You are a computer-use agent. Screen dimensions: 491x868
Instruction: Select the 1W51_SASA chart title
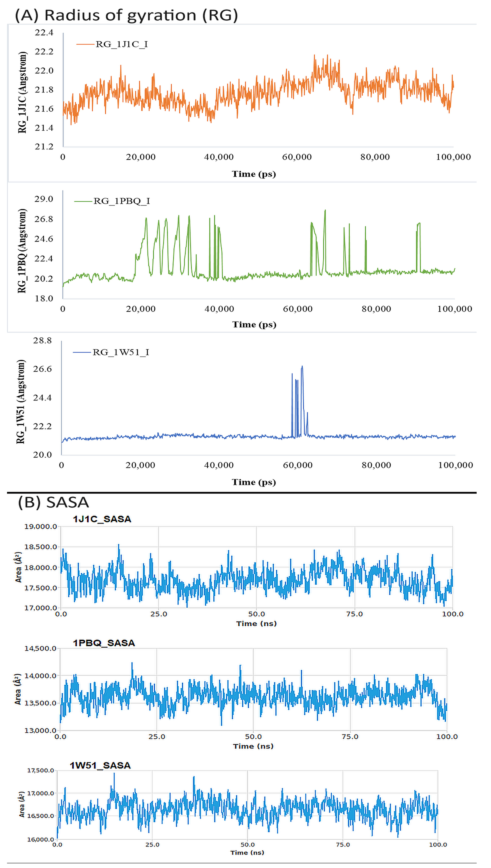pyautogui.click(x=100, y=765)
